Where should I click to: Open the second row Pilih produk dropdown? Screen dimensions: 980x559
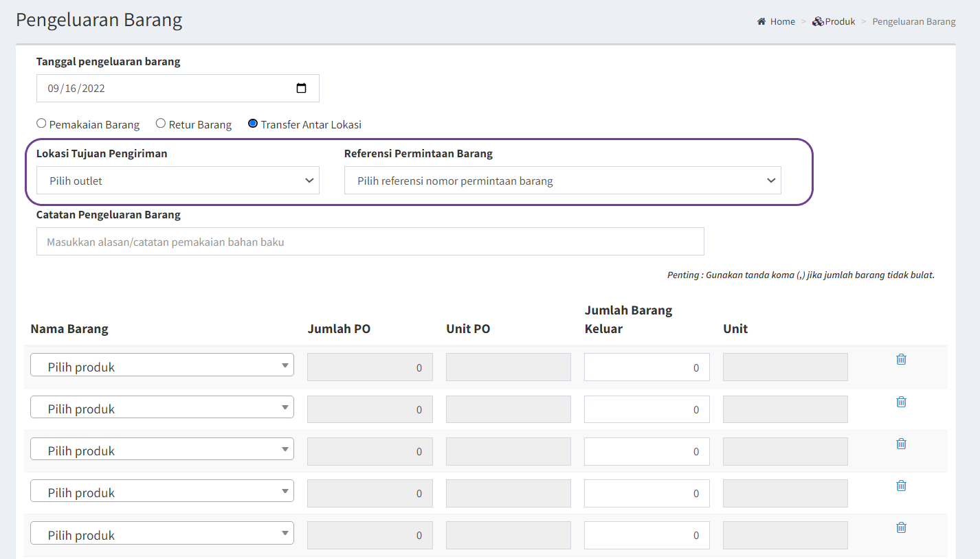click(x=162, y=407)
